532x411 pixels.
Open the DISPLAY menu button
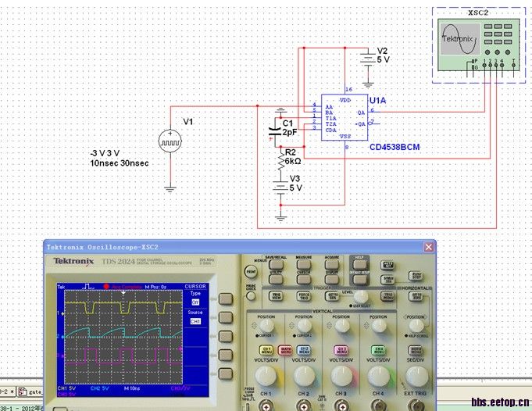pyautogui.click(x=331, y=279)
